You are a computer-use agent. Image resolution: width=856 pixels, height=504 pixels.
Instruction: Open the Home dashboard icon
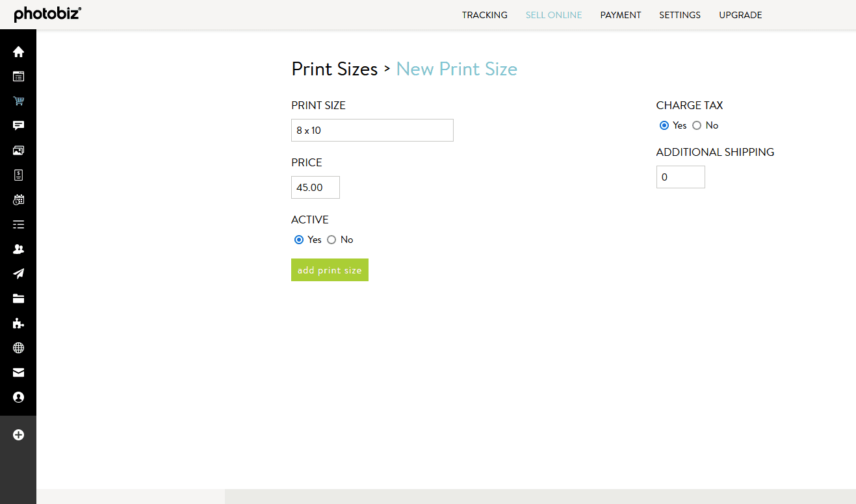[18, 51]
